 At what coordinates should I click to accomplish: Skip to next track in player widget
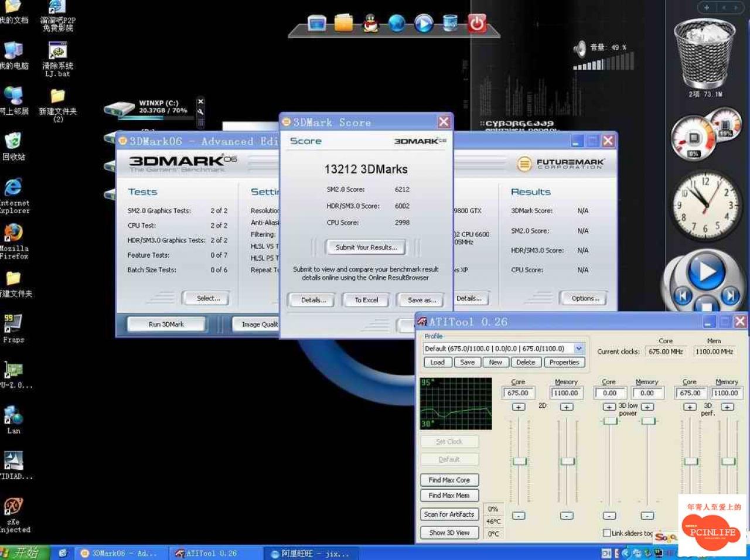tap(731, 296)
